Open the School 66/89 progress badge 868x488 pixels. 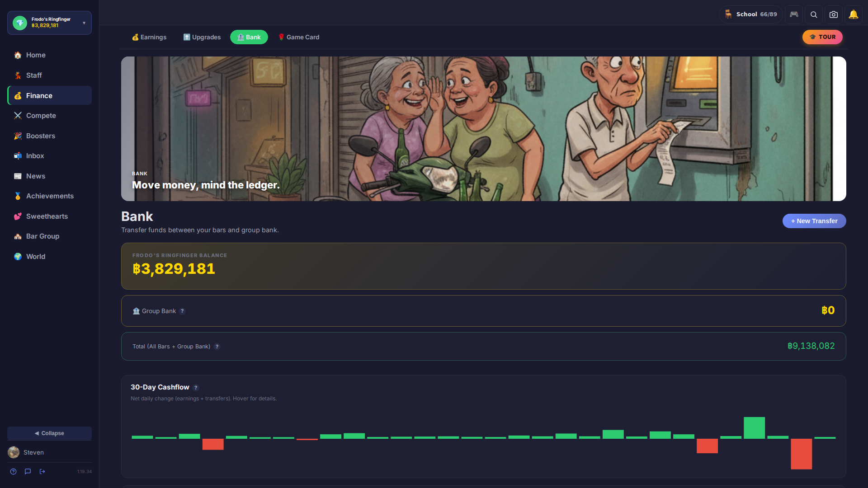click(x=750, y=14)
